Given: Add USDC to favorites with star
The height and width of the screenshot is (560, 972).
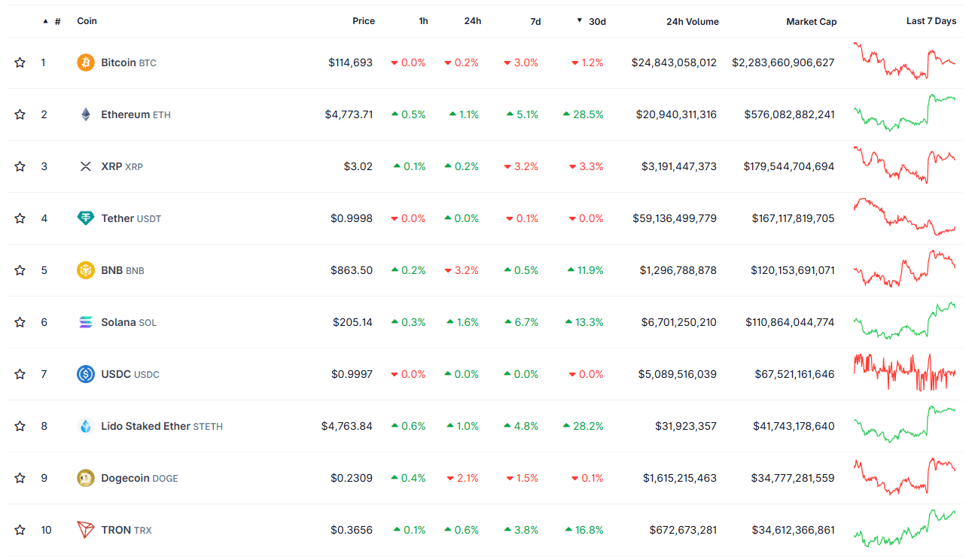Looking at the screenshot, I should [x=20, y=374].
